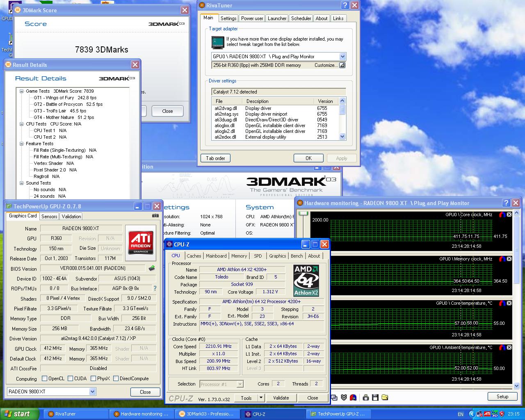
Task: Click the camera screenshot icon in GPU-Z
Action: [x=155, y=216]
